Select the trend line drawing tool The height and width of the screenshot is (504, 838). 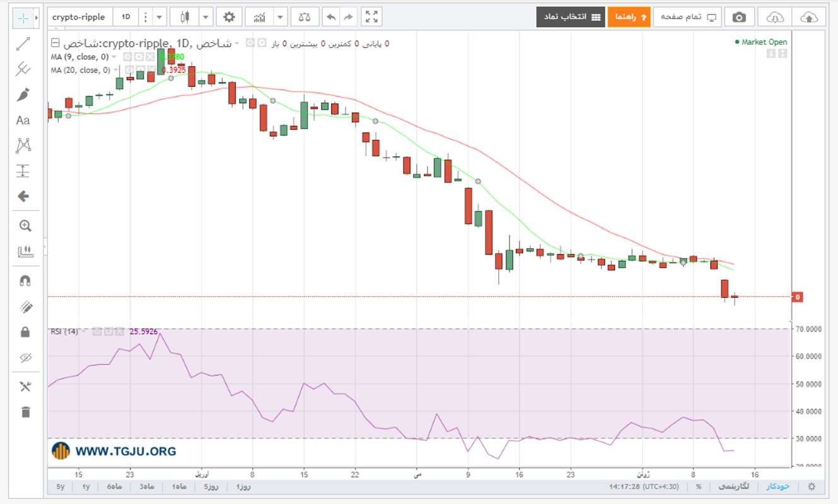(23, 43)
